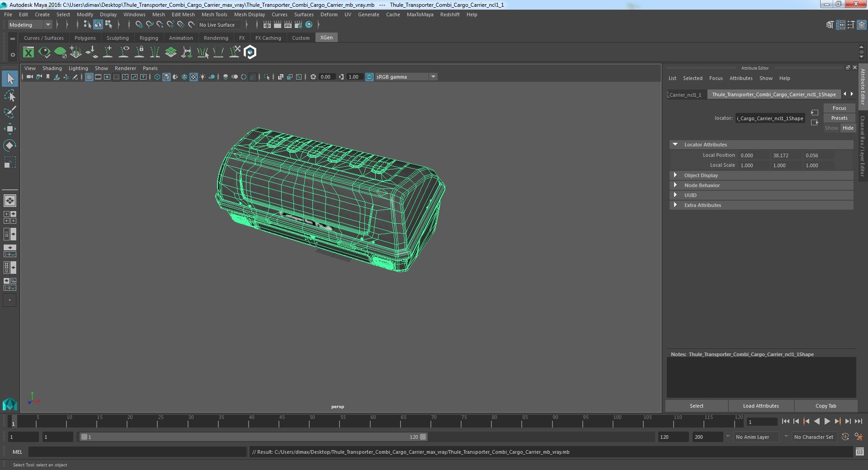Open the Mesh Tools menu

pyautogui.click(x=214, y=14)
